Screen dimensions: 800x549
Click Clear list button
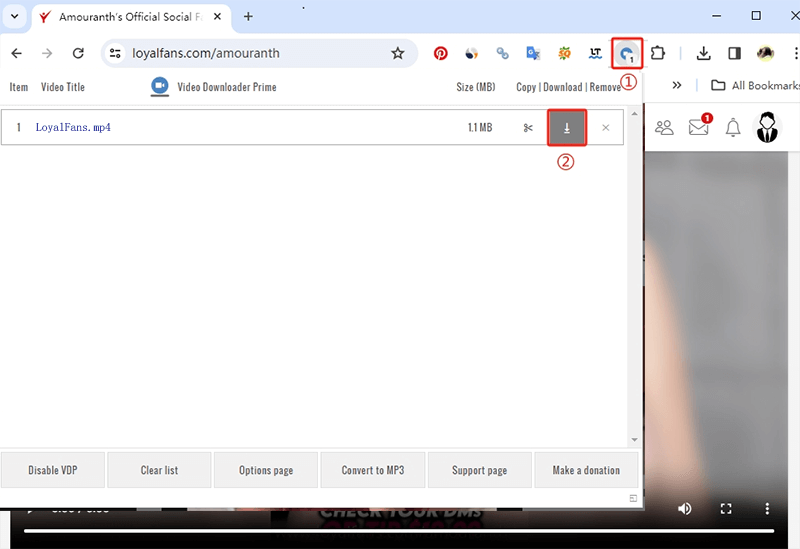click(x=159, y=470)
